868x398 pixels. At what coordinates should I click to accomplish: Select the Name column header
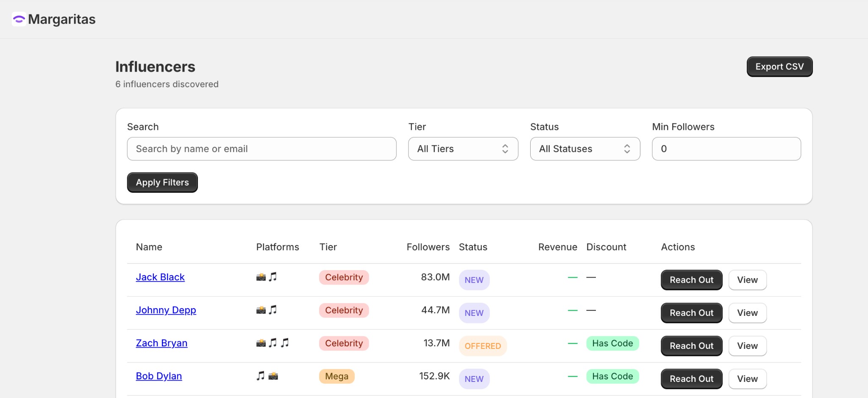click(x=149, y=247)
